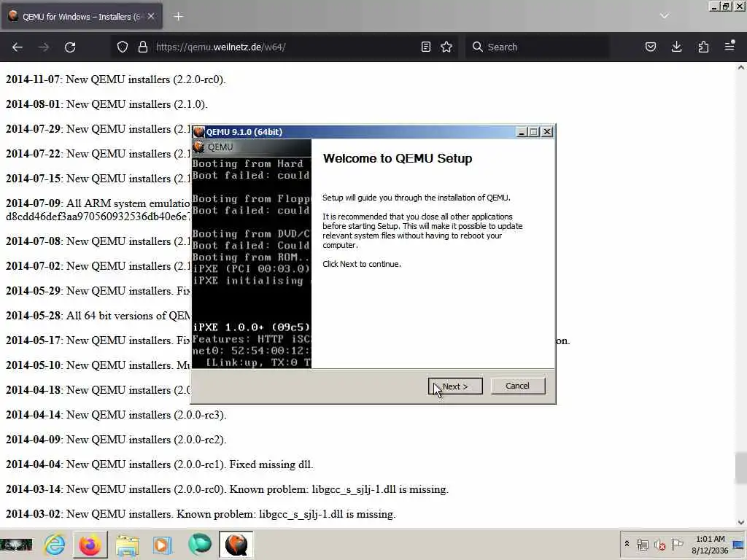Close the QEMU for Windows tab
This screenshot has height=560, width=747.
(x=151, y=16)
